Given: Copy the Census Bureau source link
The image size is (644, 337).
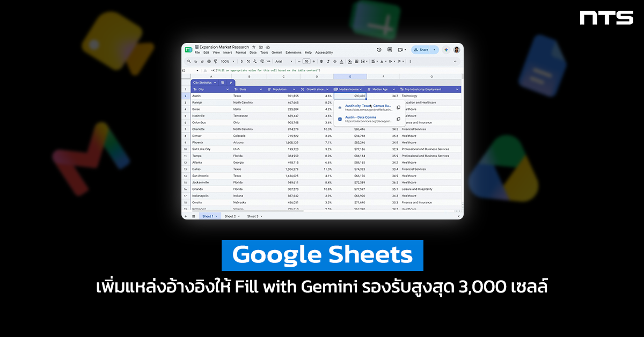Looking at the screenshot, I should point(398,107).
